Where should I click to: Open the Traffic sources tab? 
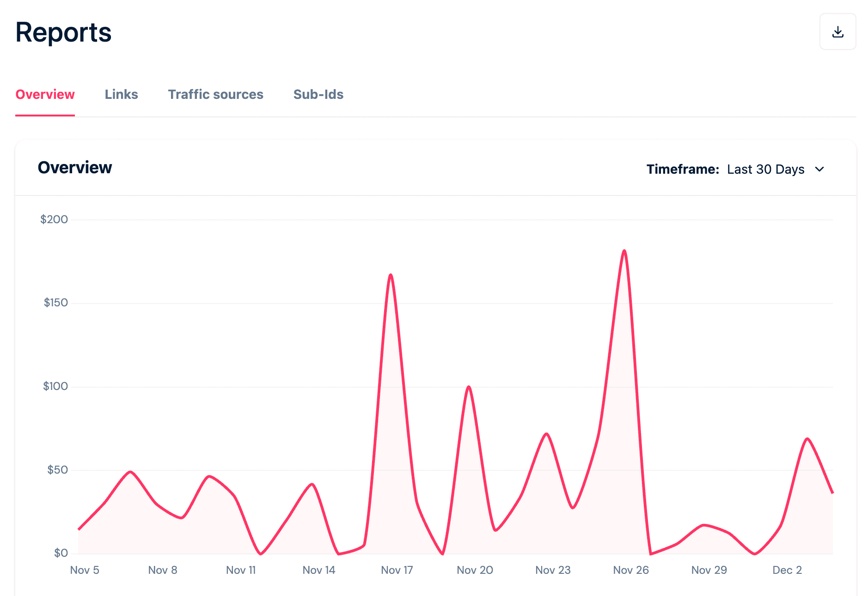click(215, 94)
